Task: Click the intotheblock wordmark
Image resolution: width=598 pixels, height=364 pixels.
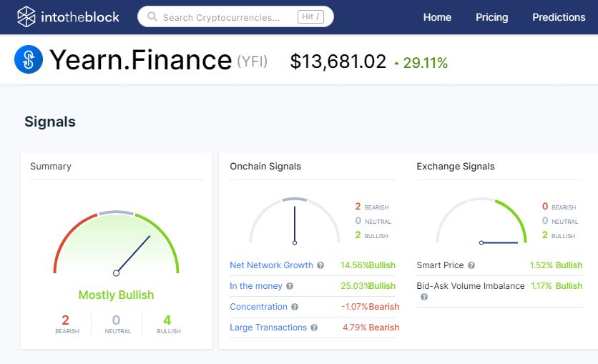Action: point(80,17)
